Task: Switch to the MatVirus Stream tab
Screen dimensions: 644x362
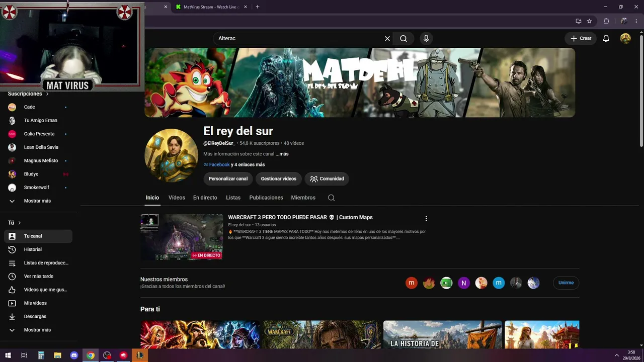Action: point(211,7)
